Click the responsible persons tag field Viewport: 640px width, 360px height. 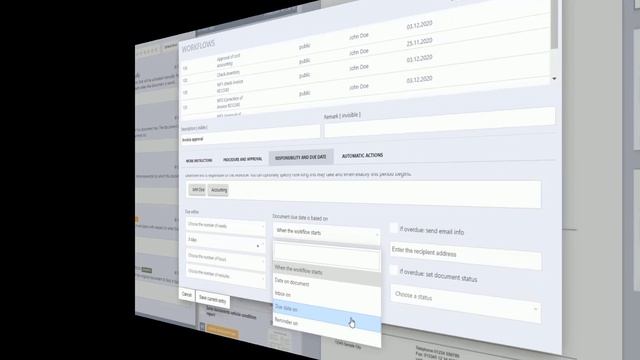(363, 193)
